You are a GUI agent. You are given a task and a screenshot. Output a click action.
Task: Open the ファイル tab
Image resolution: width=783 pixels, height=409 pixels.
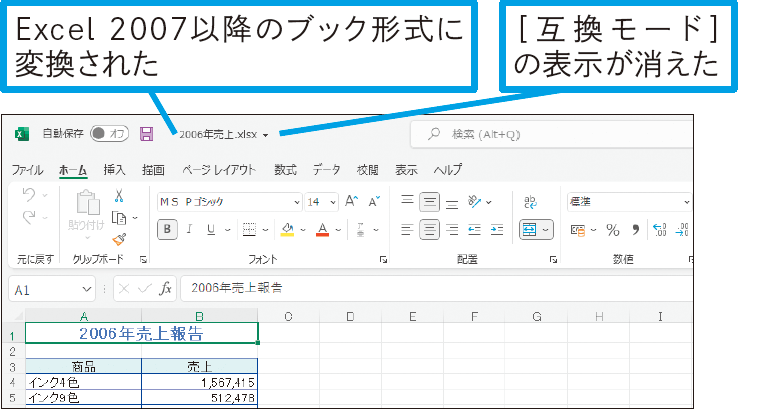[27, 170]
